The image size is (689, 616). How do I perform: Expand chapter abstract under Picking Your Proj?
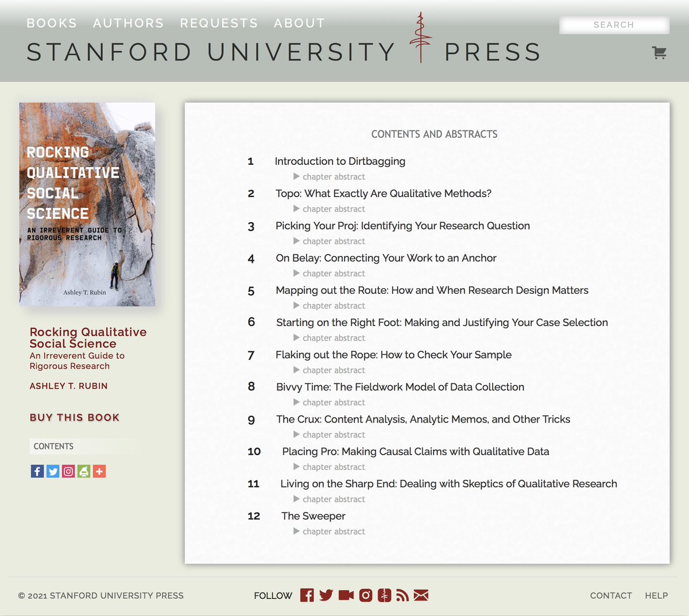[329, 241]
